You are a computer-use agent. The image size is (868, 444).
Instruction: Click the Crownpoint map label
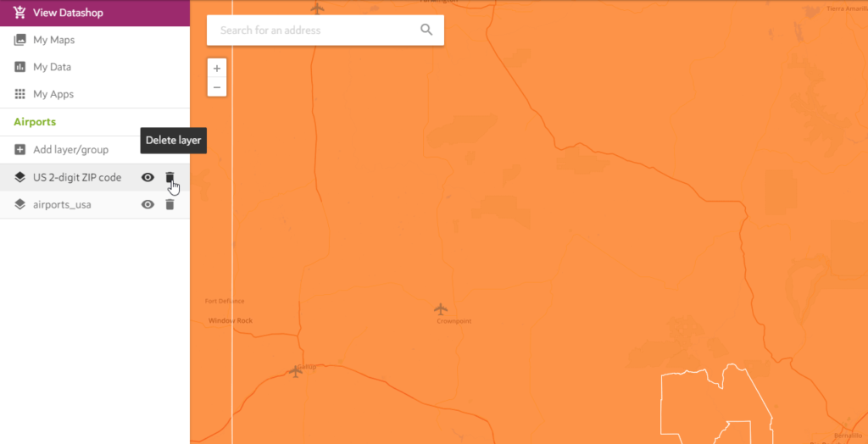tap(454, 321)
